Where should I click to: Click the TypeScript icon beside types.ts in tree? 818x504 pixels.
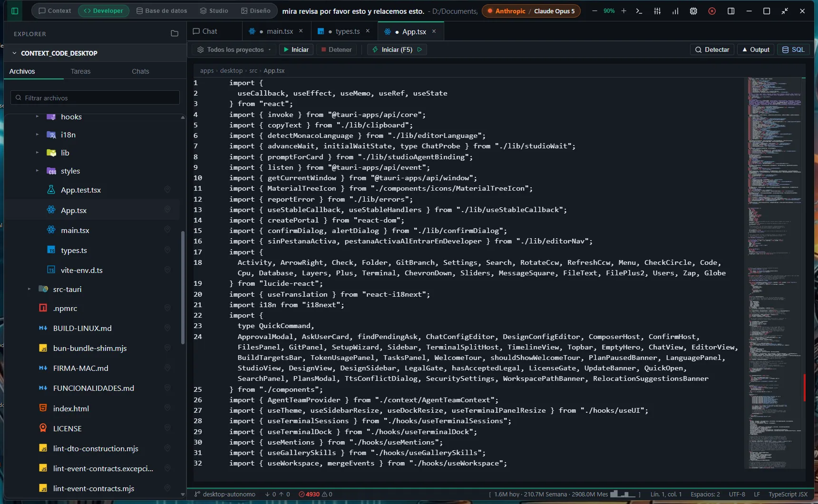click(x=51, y=250)
